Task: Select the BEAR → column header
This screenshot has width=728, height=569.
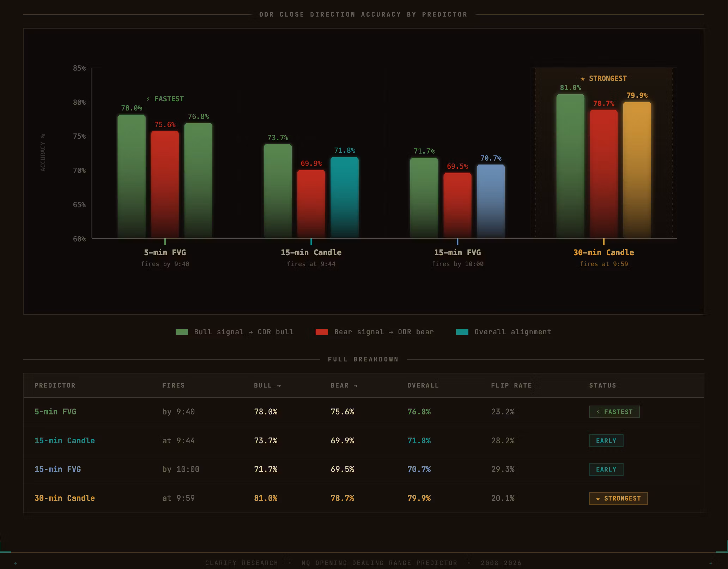Action: click(344, 385)
